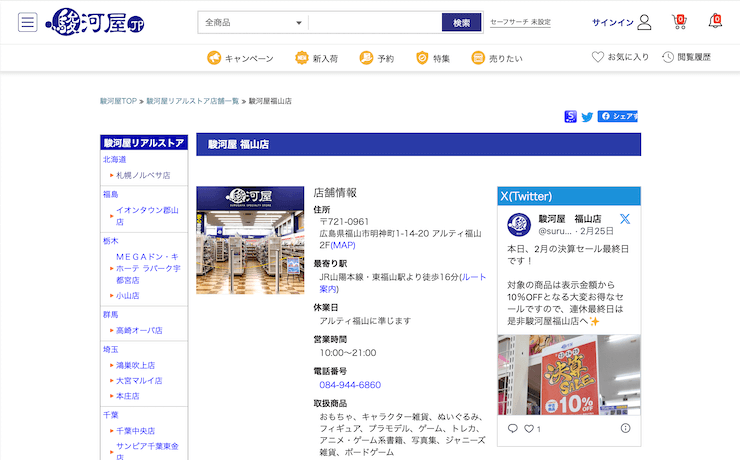The image size is (740, 460).
Task: Click the お気に入り heart icon
Action: coord(597,57)
